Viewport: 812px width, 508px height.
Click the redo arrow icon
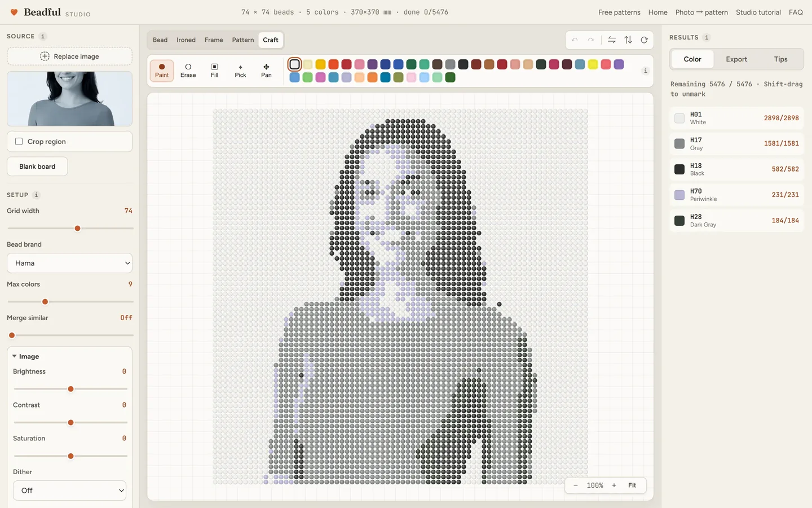coord(590,40)
